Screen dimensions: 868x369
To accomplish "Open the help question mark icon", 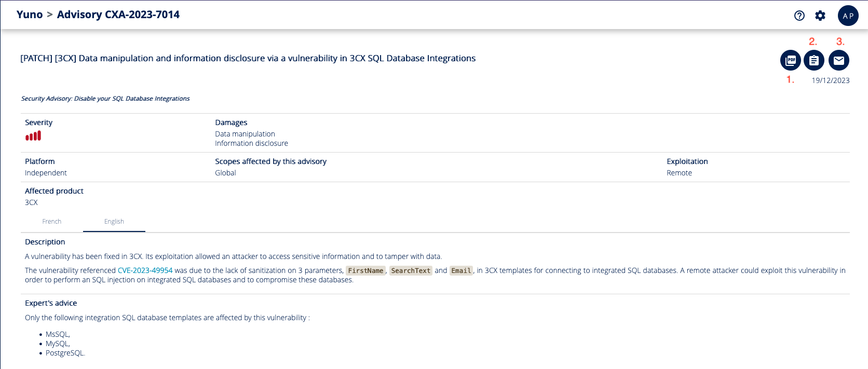I will (799, 16).
